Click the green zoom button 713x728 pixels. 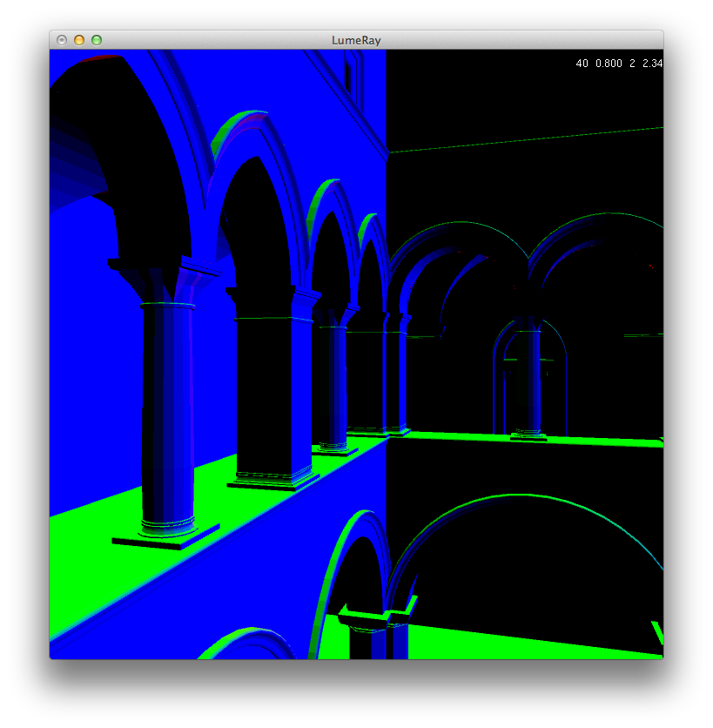[97, 40]
